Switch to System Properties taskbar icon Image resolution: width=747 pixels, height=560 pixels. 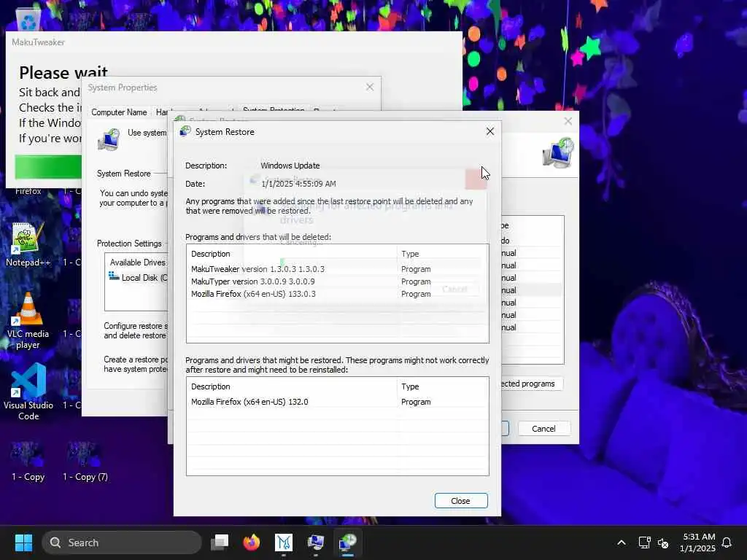pos(315,542)
